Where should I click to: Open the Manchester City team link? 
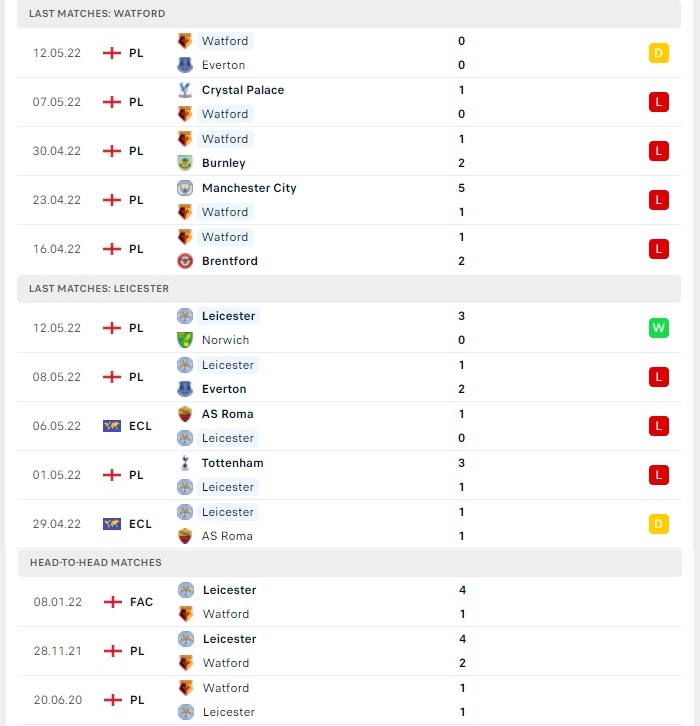[249, 188]
